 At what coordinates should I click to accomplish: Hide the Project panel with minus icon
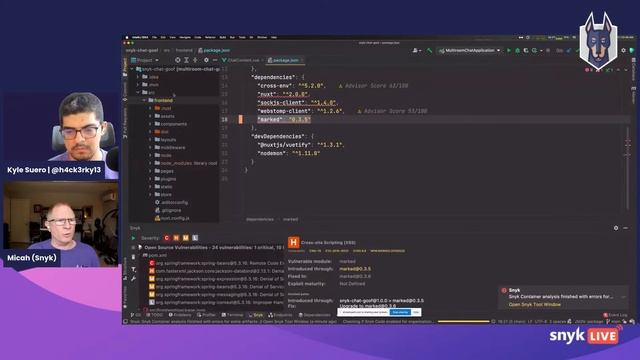click(x=215, y=60)
